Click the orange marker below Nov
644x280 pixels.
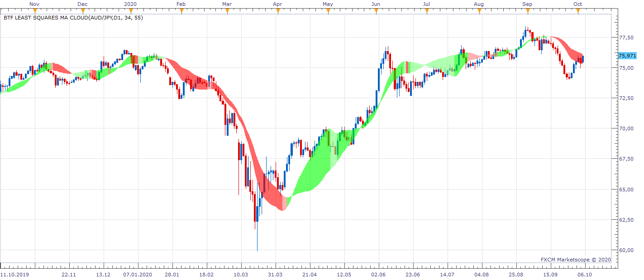tap(34, 11)
